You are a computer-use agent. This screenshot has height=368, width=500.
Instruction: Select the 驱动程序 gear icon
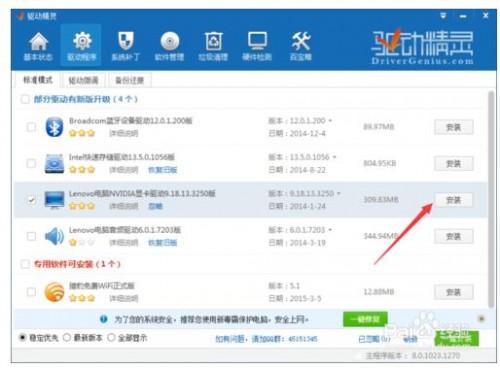[82, 46]
